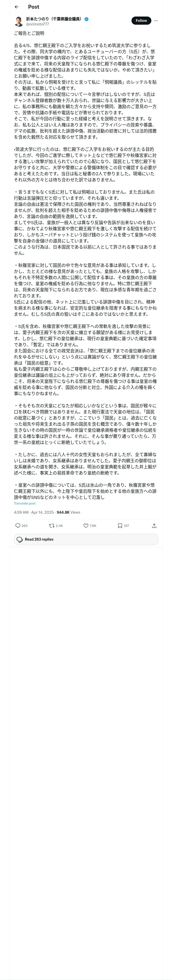Click the chat bubble icon inside the replies button
This screenshot has height=980, width=172.
(x=19, y=539)
